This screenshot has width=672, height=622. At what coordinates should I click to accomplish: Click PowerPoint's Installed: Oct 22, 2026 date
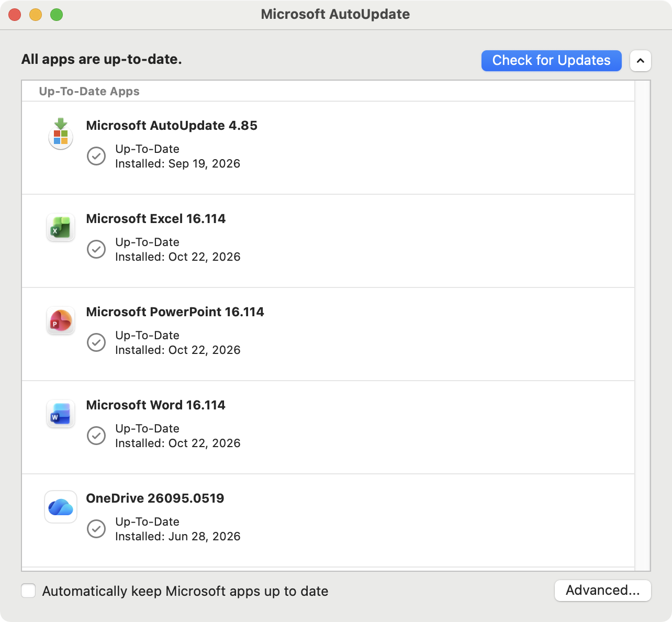(177, 350)
